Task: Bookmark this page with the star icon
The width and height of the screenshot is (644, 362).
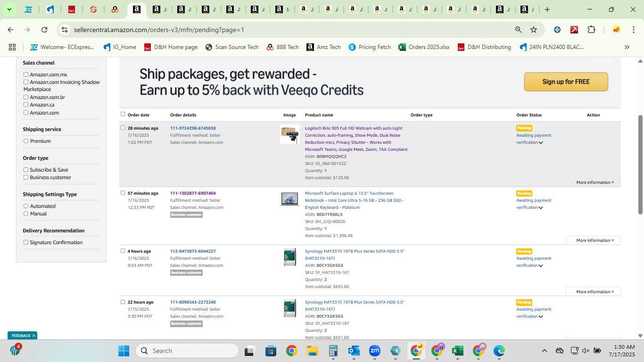Action: tap(534, 30)
